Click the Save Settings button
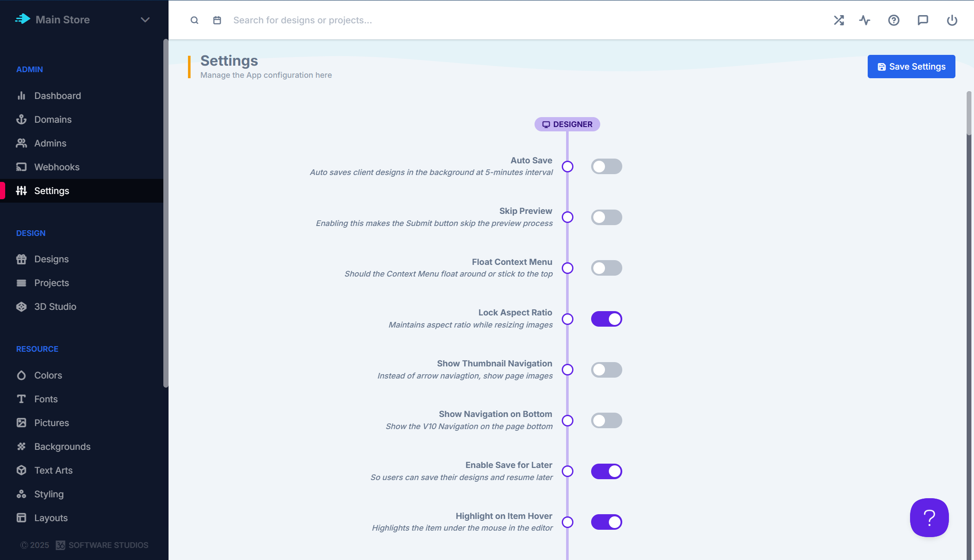 point(911,67)
